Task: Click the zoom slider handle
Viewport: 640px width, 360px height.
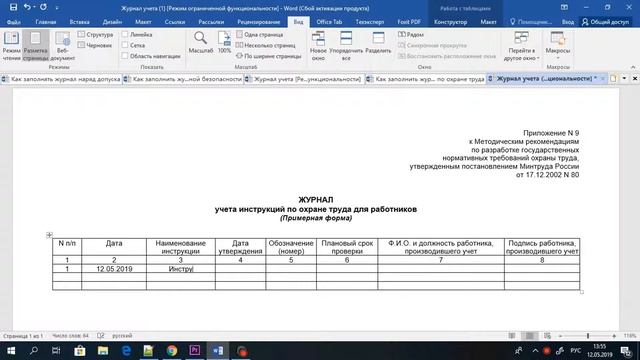Action: (x=588, y=336)
